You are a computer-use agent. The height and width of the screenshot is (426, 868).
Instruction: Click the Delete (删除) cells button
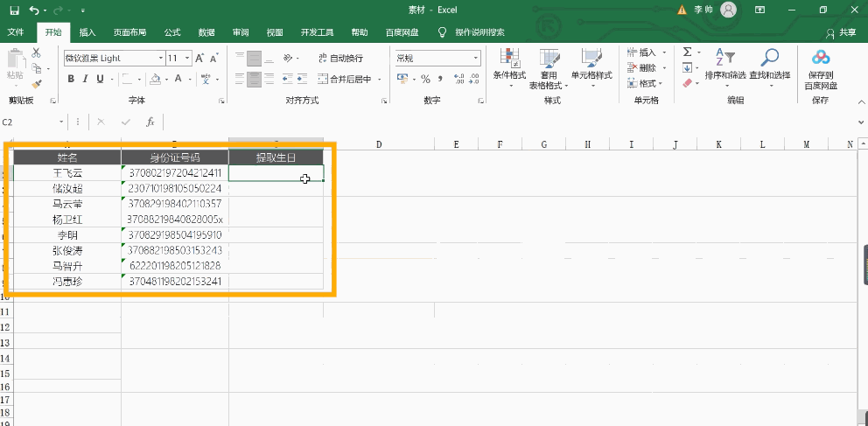pos(642,68)
